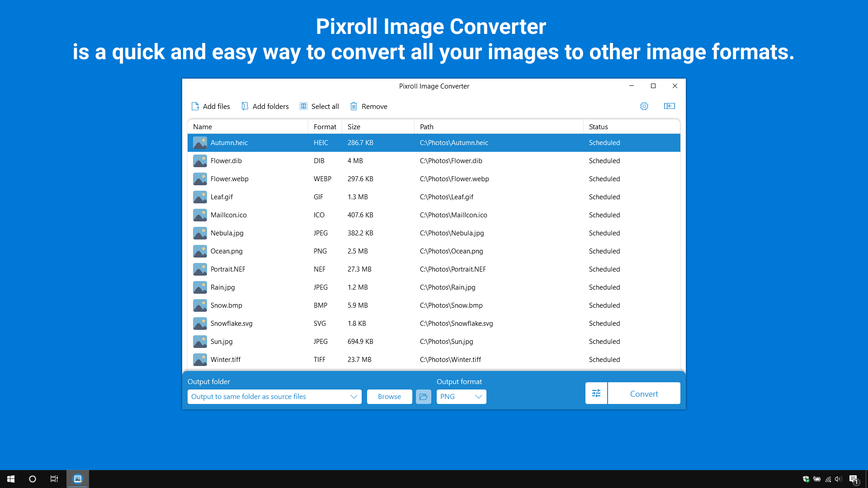Click the Add files icon
This screenshot has width=868, height=488.
(195, 106)
